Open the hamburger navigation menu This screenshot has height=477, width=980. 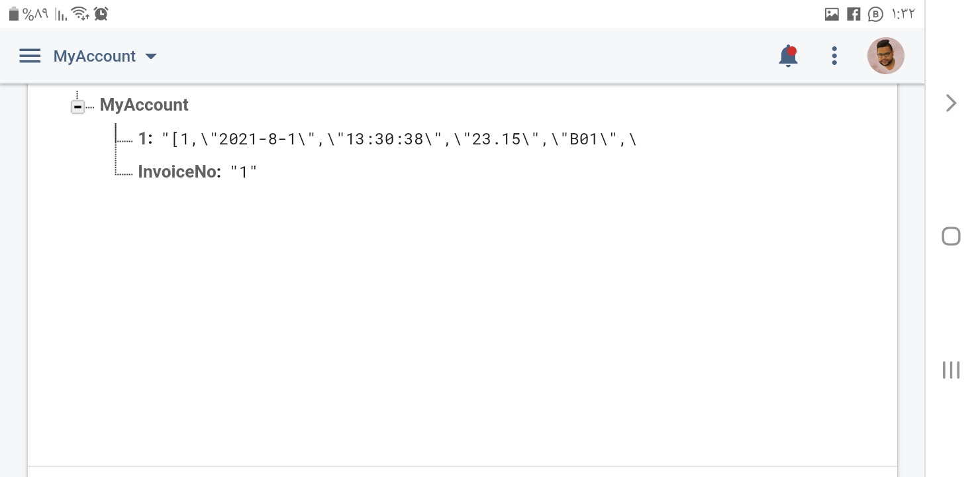point(30,56)
